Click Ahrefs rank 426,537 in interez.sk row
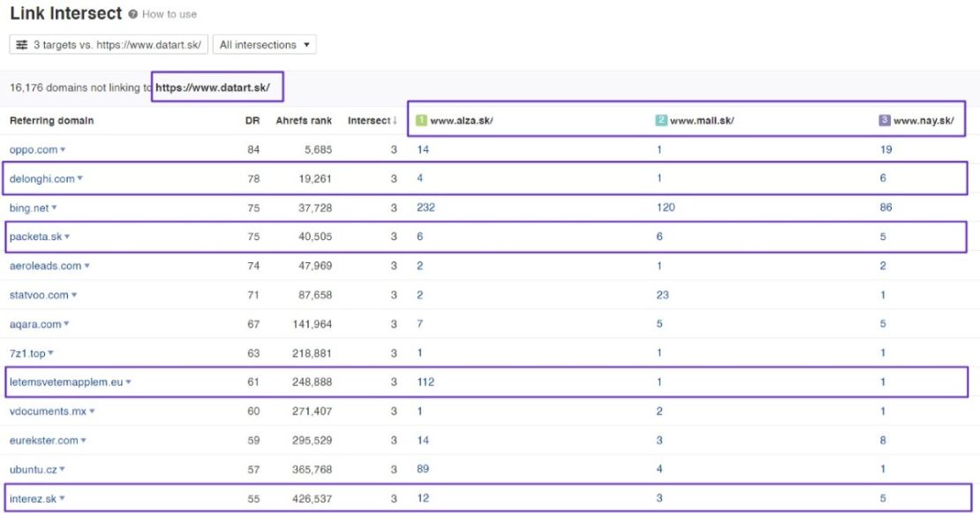Image resolution: width=980 pixels, height=513 pixels. coord(312,499)
